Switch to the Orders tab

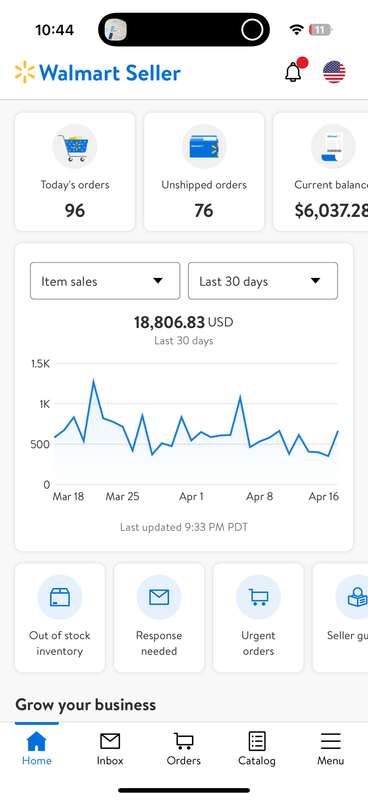(184, 748)
